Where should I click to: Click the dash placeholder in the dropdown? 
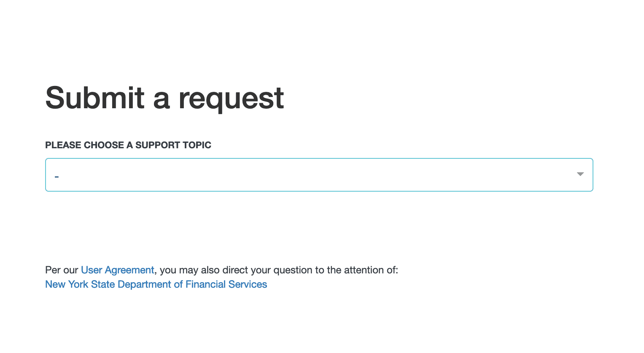[57, 176]
